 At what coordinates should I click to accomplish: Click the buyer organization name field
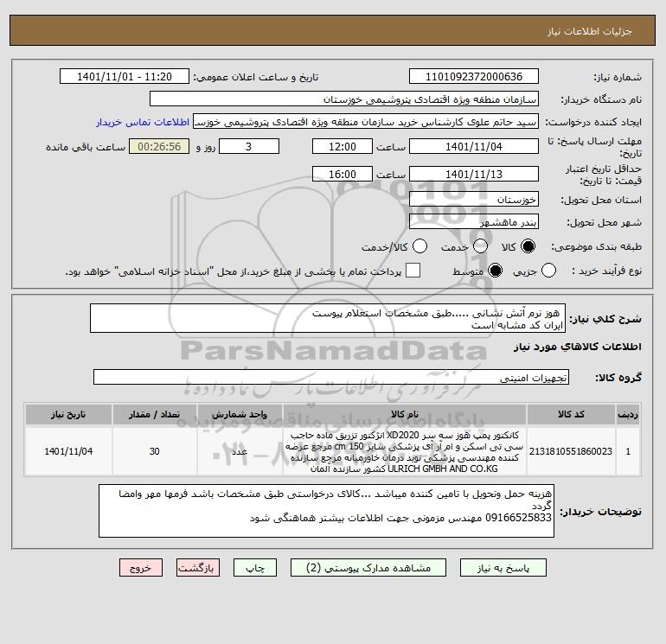point(344,99)
